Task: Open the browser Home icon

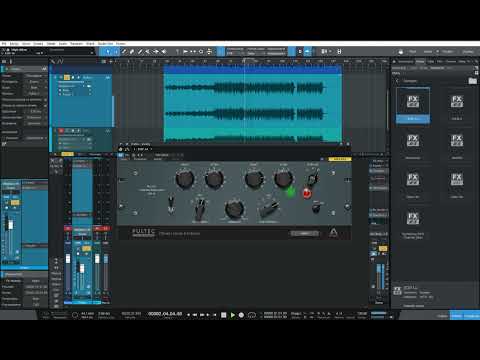Action: 394,61
